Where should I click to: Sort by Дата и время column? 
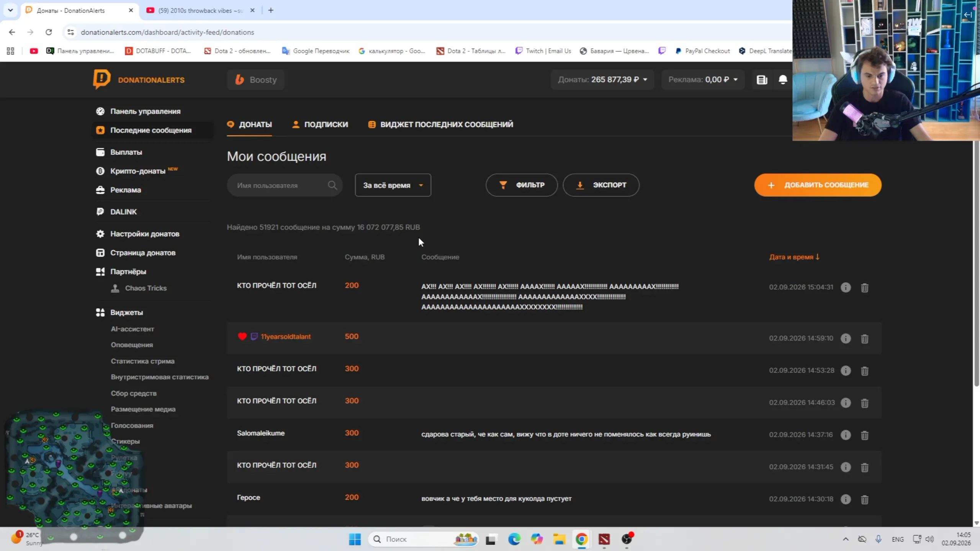(794, 257)
